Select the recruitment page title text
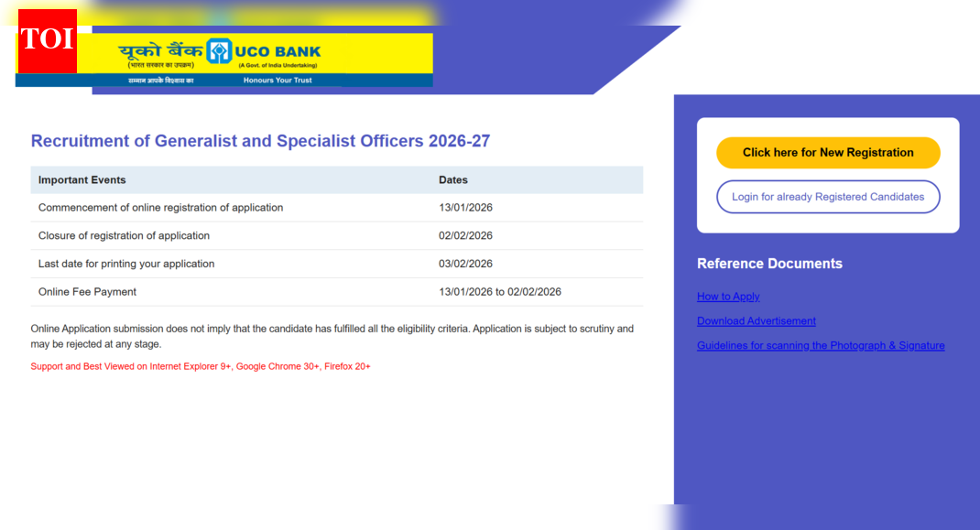The image size is (980, 530). point(261,140)
